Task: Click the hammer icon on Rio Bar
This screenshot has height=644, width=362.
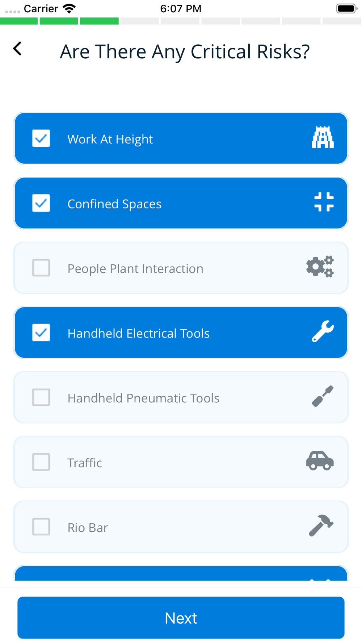Action: tap(321, 526)
